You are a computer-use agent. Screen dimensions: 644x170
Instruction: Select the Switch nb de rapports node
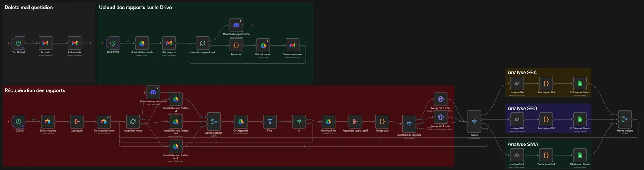coord(409,123)
